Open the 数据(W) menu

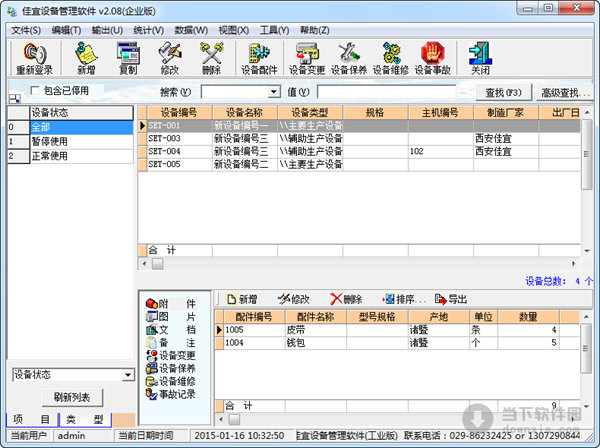(191, 30)
